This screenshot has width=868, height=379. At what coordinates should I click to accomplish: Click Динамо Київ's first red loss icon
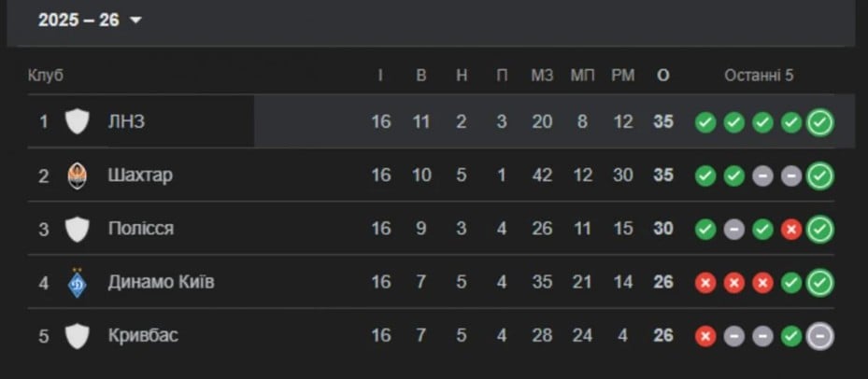[x=705, y=283]
